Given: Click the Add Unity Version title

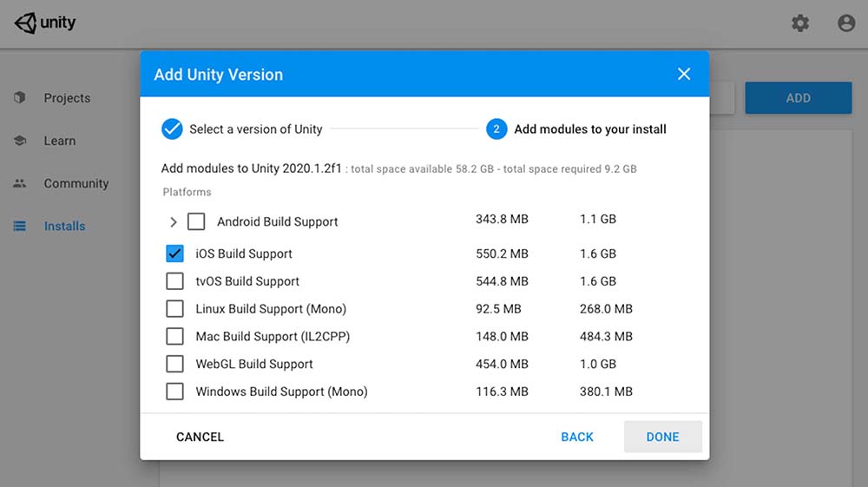Looking at the screenshot, I should point(218,75).
